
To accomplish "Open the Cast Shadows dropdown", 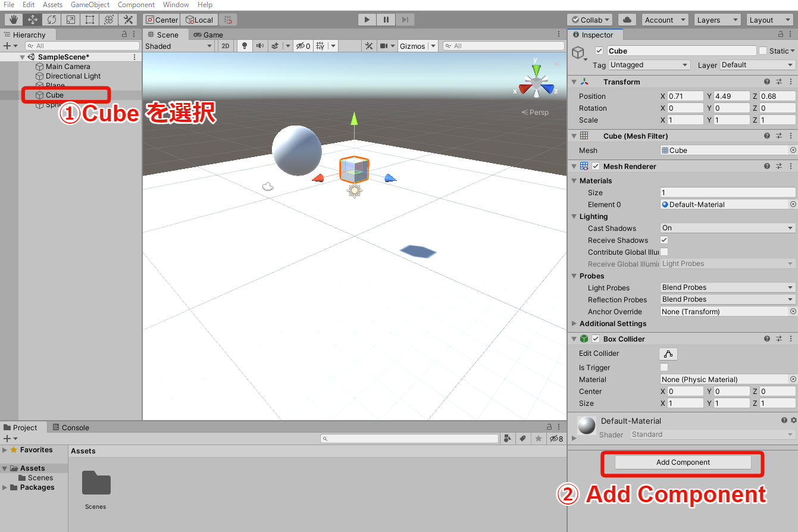I will (727, 228).
